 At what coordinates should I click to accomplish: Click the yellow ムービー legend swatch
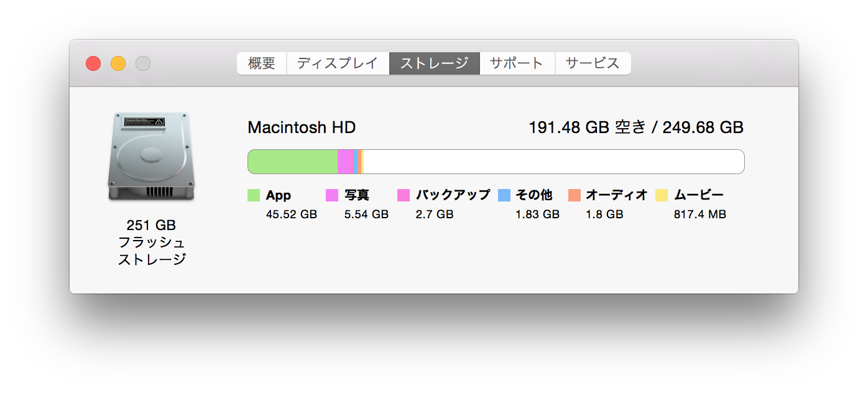click(662, 195)
